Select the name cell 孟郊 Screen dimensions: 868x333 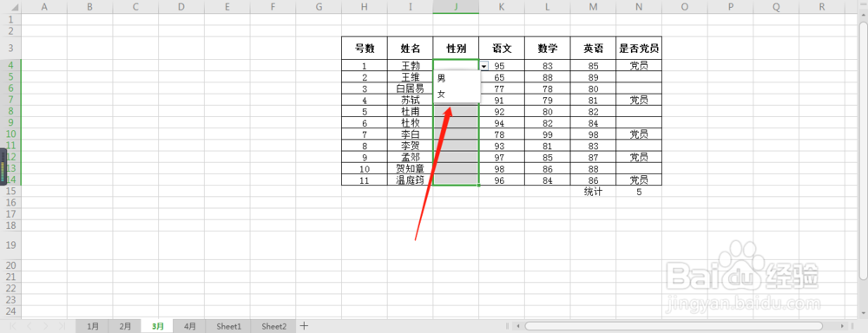tap(411, 157)
